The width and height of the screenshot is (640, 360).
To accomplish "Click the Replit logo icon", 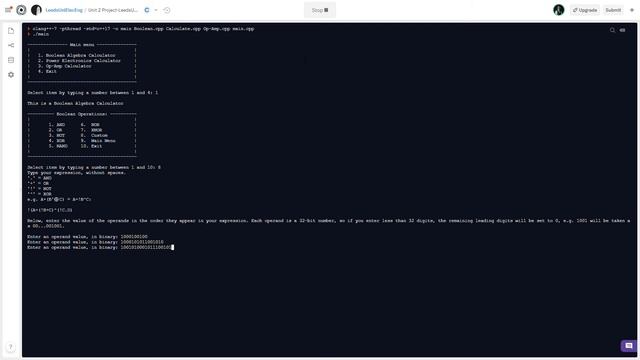I will tap(21, 10).
